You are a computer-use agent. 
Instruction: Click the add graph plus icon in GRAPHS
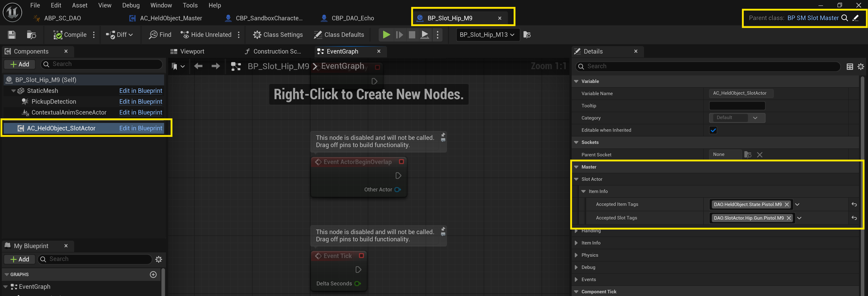coord(153,275)
